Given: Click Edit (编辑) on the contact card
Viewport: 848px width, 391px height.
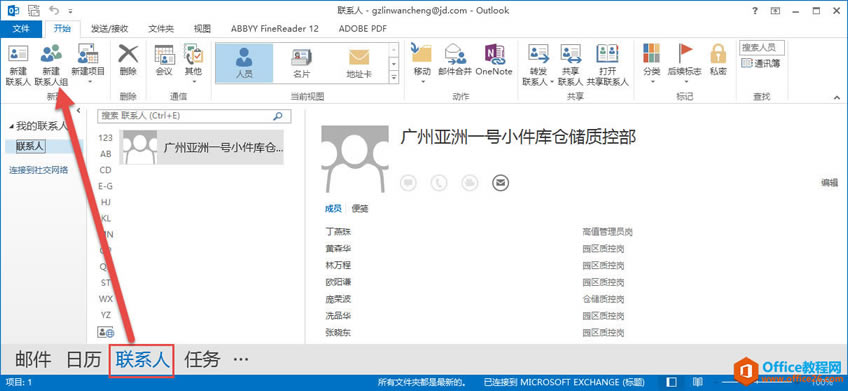Looking at the screenshot, I should pos(830,183).
